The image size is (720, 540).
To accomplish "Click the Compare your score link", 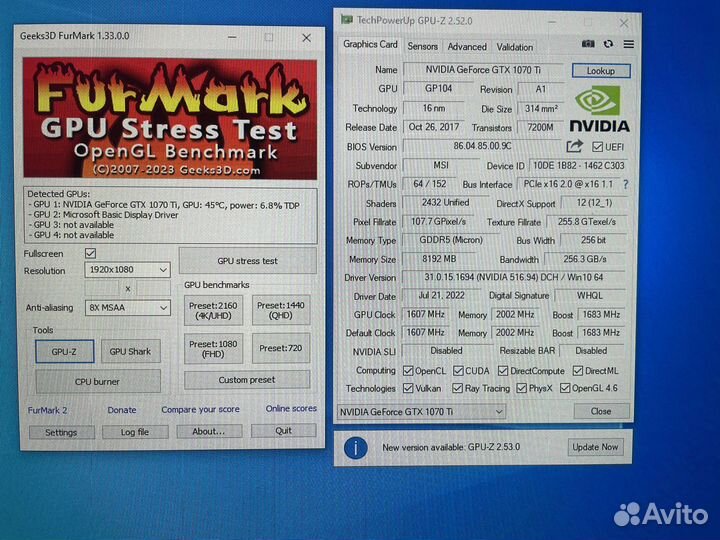I will [x=200, y=409].
